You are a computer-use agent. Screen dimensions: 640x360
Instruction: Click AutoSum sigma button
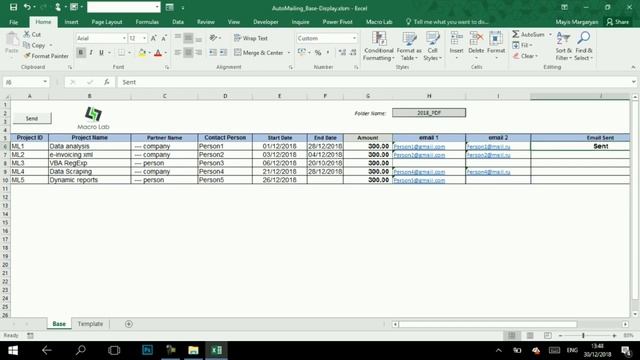[x=528, y=34]
